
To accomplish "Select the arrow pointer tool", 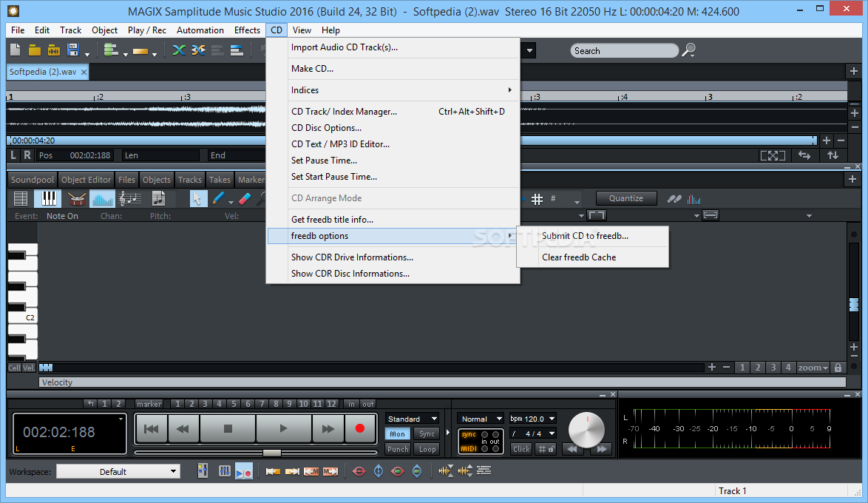I will (197, 198).
